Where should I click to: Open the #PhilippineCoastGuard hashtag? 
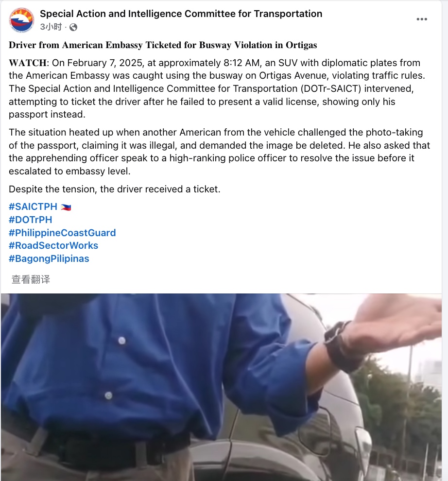(x=62, y=233)
